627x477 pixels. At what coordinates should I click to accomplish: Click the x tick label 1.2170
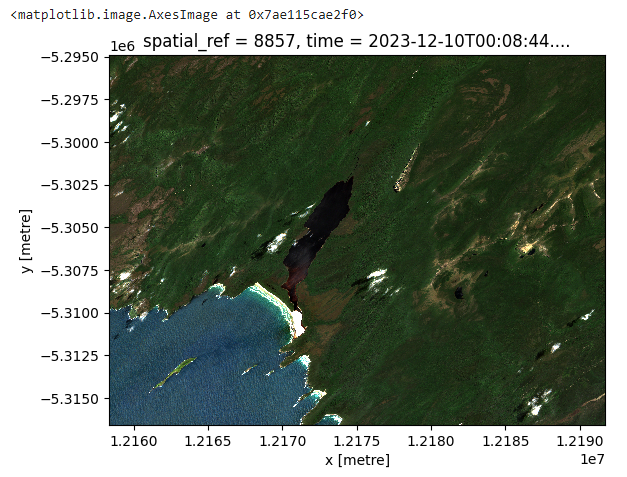click(282, 441)
